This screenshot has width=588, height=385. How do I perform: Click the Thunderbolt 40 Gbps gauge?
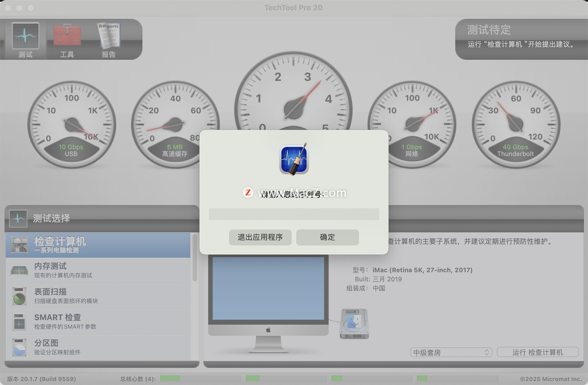coord(516,125)
